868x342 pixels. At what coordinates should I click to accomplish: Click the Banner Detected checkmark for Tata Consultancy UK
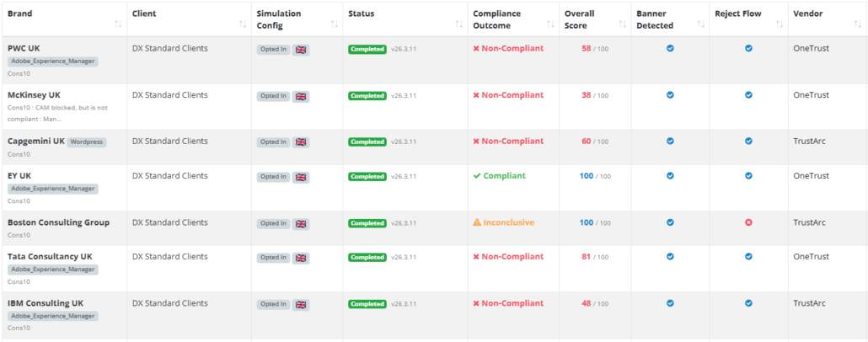pyautogui.click(x=670, y=257)
